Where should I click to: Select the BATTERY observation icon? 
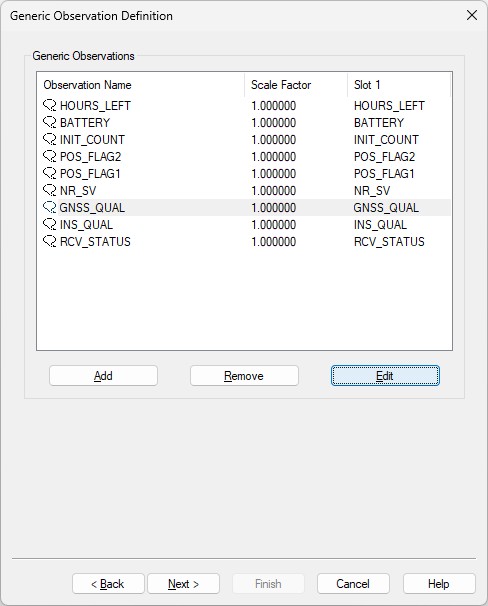[49, 122]
